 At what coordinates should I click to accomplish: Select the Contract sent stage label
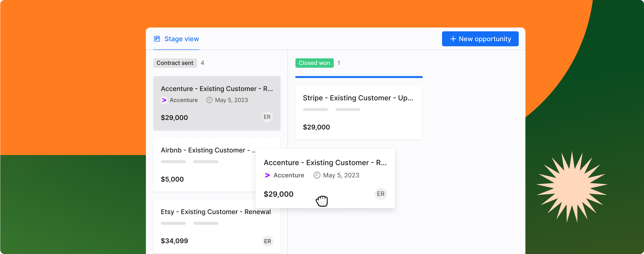(x=175, y=63)
